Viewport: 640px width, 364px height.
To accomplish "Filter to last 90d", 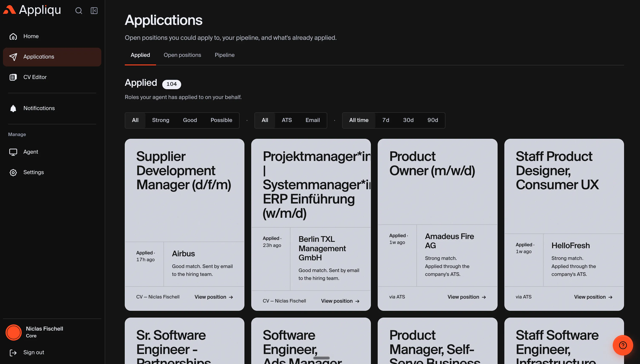I will coord(432,120).
